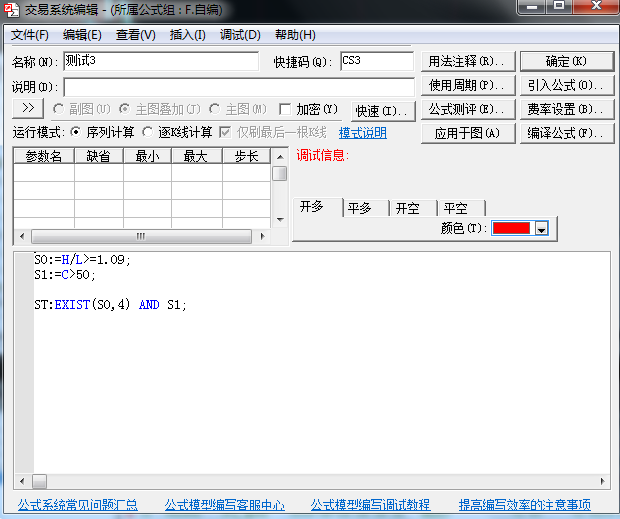Select the 主图(M) radio button
The width and height of the screenshot is (620, 519).
(x=215, y=109)
